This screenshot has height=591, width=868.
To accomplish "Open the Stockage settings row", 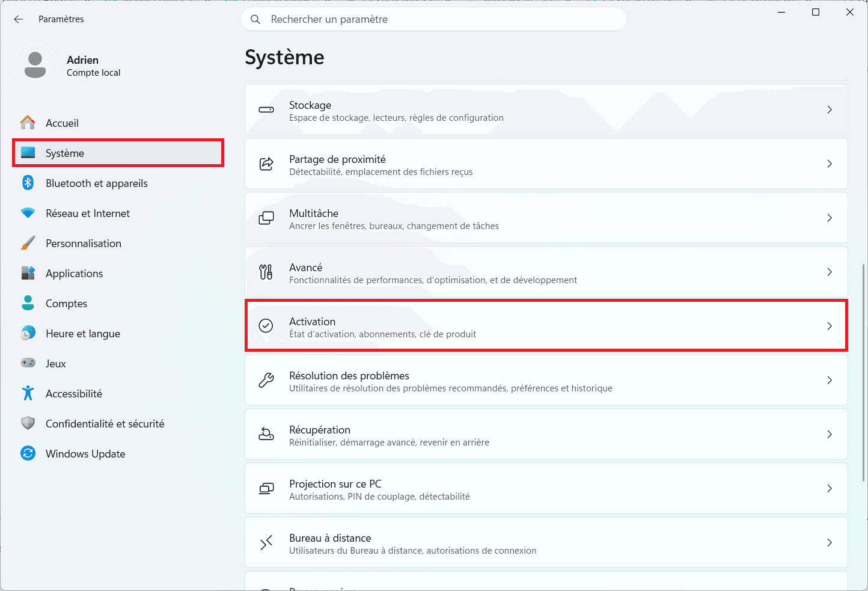I will coord(546,109).
